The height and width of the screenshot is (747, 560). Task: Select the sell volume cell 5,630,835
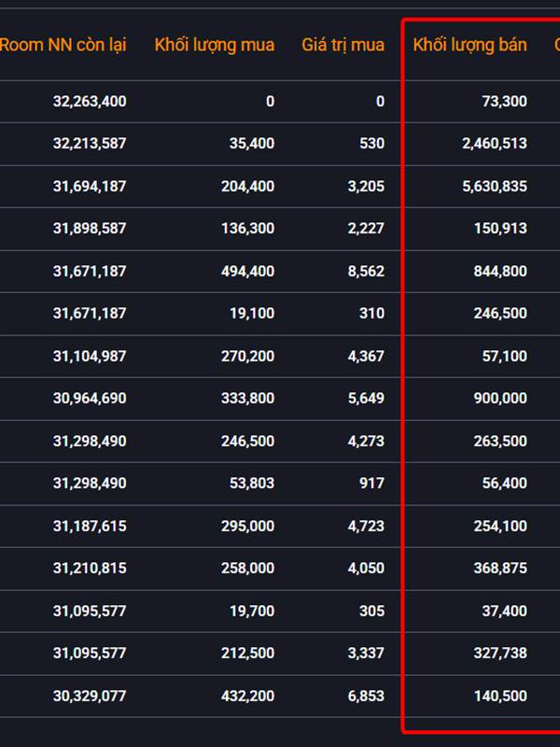(495, 186)
